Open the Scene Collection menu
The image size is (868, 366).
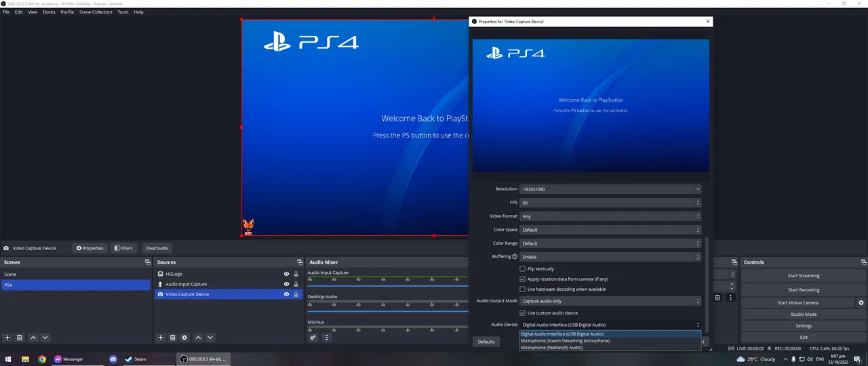click(x=96, y=12)
